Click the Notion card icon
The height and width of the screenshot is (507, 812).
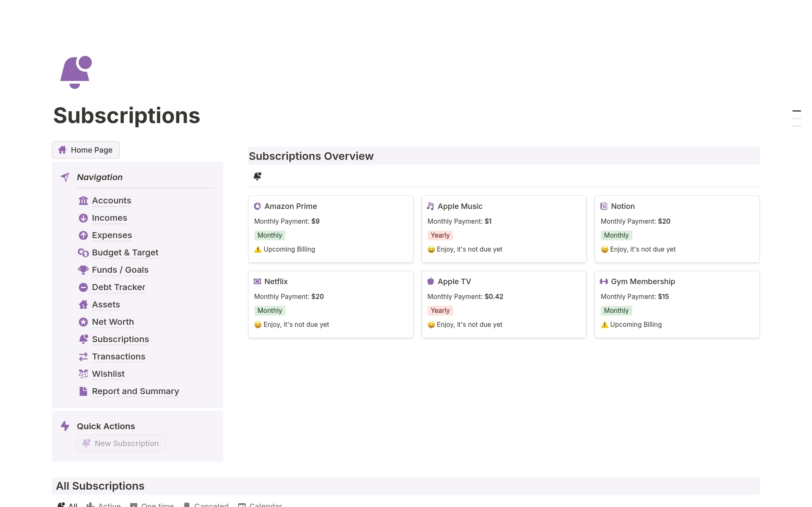tap(604, 206)
